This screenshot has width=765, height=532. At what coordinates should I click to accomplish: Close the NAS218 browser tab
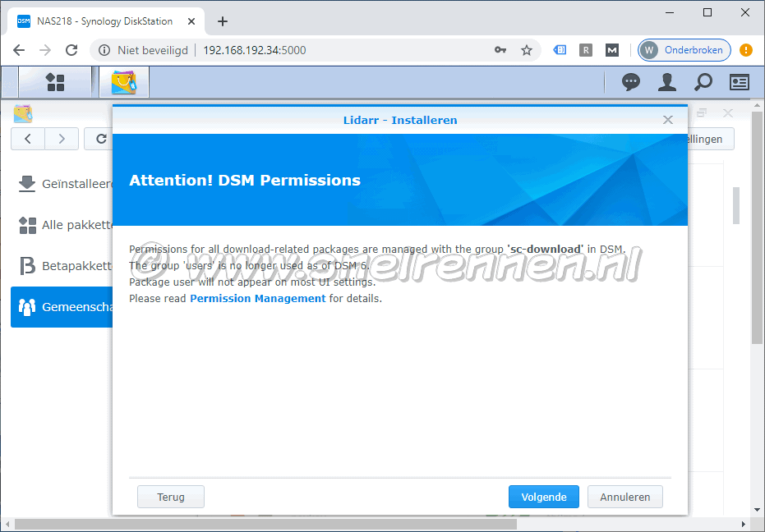coord(191,21)
